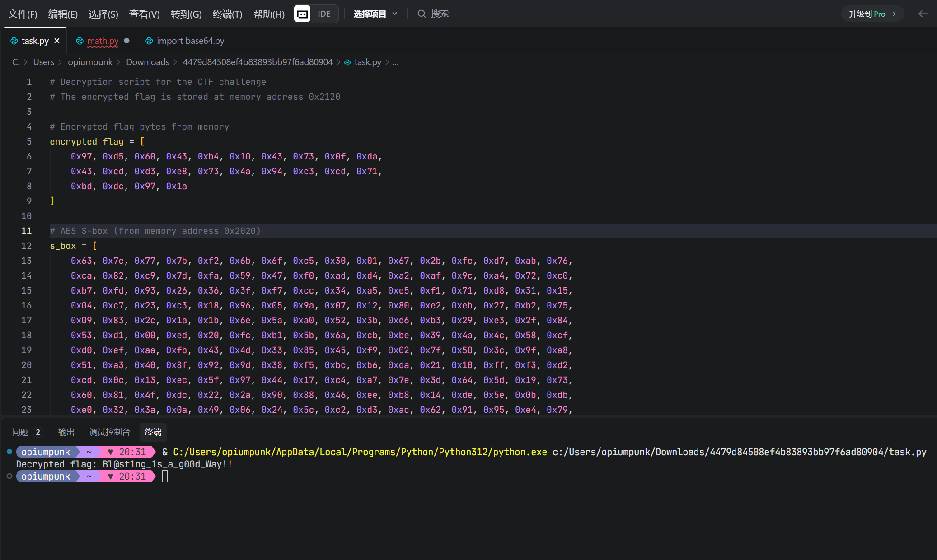Image resolution: width=937 pixels, height=560 pixels.
Task: Open the 文件(F) menu
Action: (23, 14)
